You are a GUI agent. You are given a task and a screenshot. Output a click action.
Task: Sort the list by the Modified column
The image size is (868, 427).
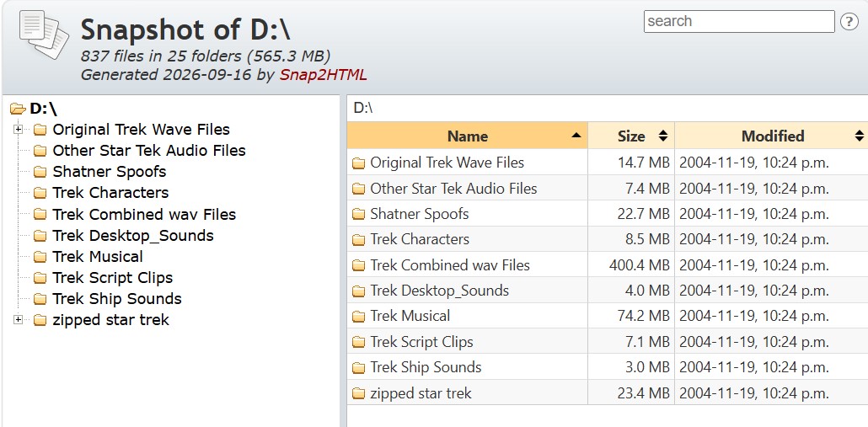pyautogui.click(x=772, y=136)
